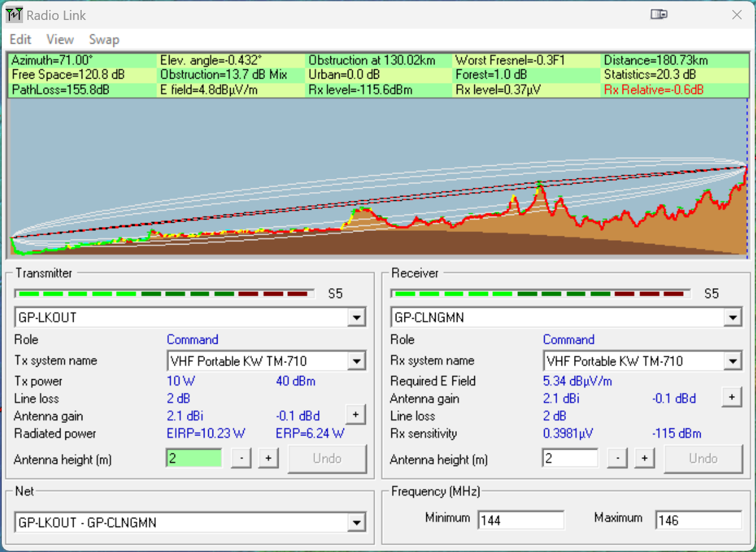This screenshot has width=756, height=552.
Task: Click the Swap menu item
Action: coord(104,39)
